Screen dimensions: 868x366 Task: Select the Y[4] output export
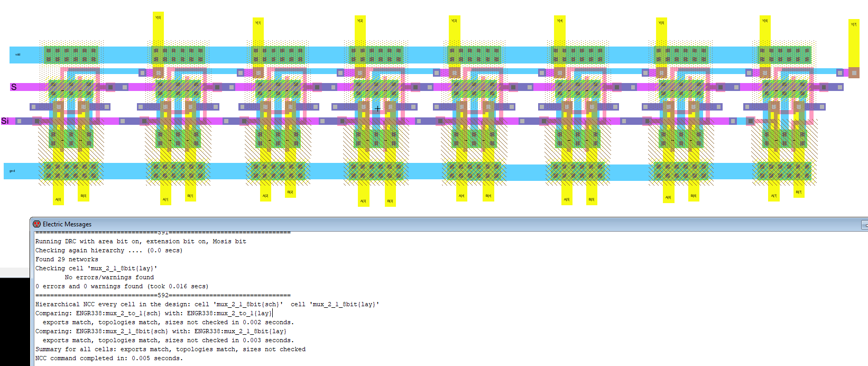[x=559, y=21]
